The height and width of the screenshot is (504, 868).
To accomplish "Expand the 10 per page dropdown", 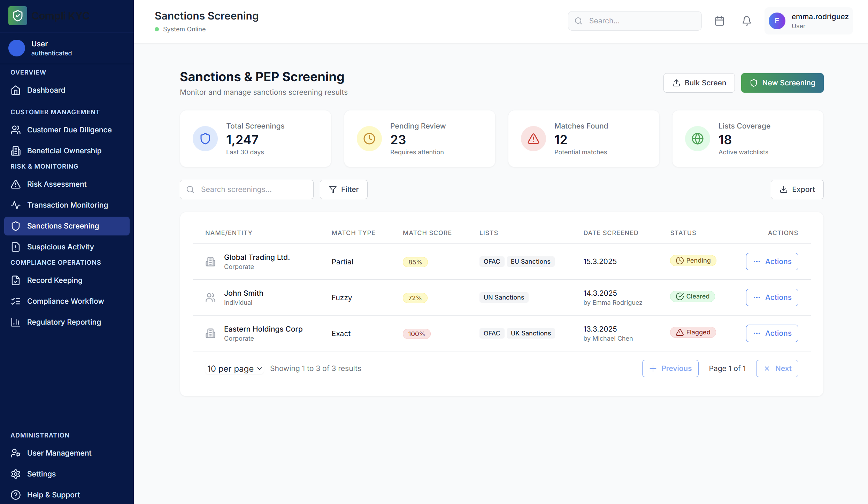I will [235, 369].
